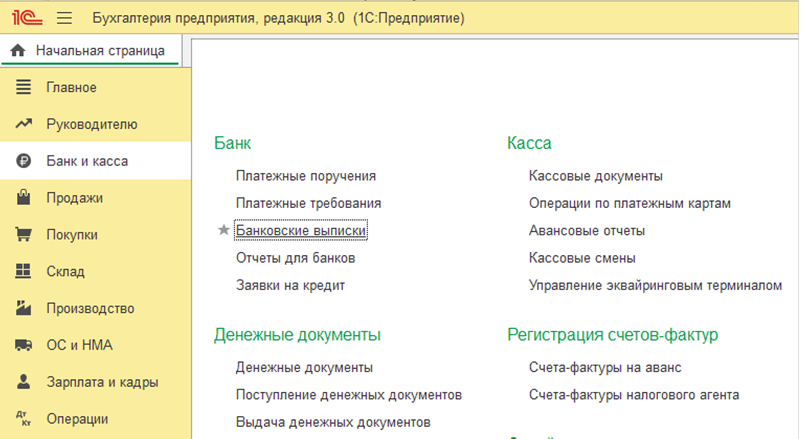
Task: Open Авансовые отчеты link
Action: coord(586,231)
